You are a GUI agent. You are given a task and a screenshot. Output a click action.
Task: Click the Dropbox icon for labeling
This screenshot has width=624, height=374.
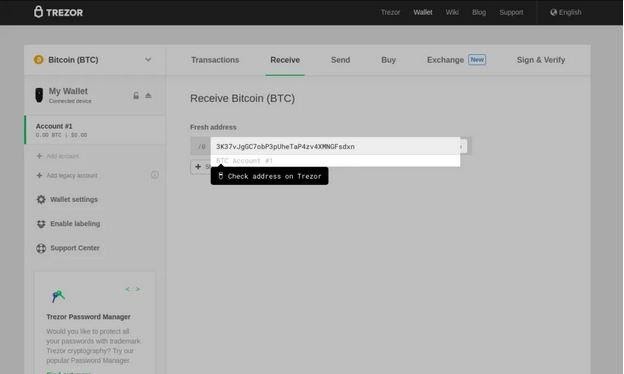41,224
